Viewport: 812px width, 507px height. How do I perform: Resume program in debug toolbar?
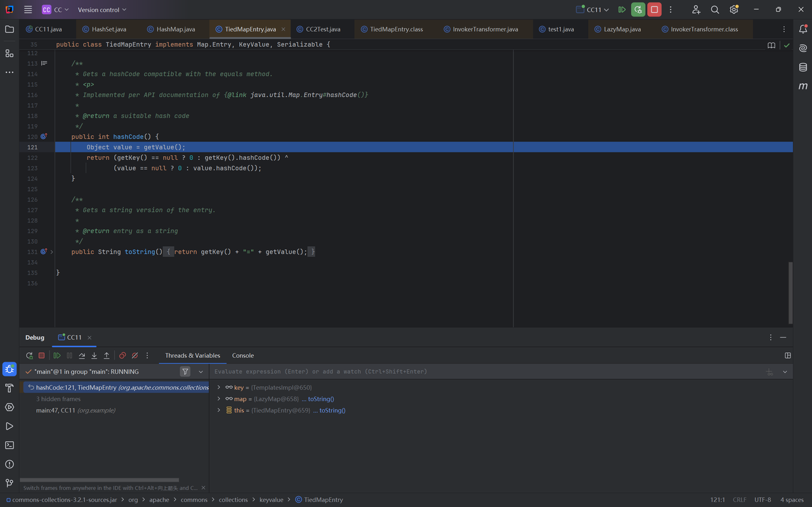57,356
